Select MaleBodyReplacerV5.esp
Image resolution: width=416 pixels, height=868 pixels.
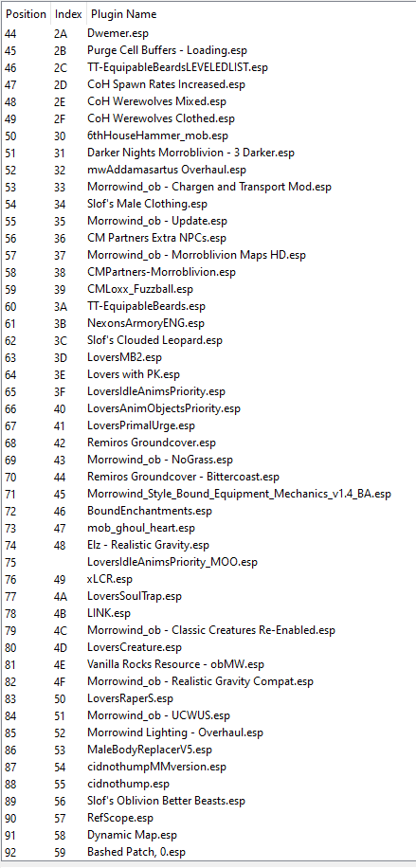pyautogui.click(x=149, y=750)
